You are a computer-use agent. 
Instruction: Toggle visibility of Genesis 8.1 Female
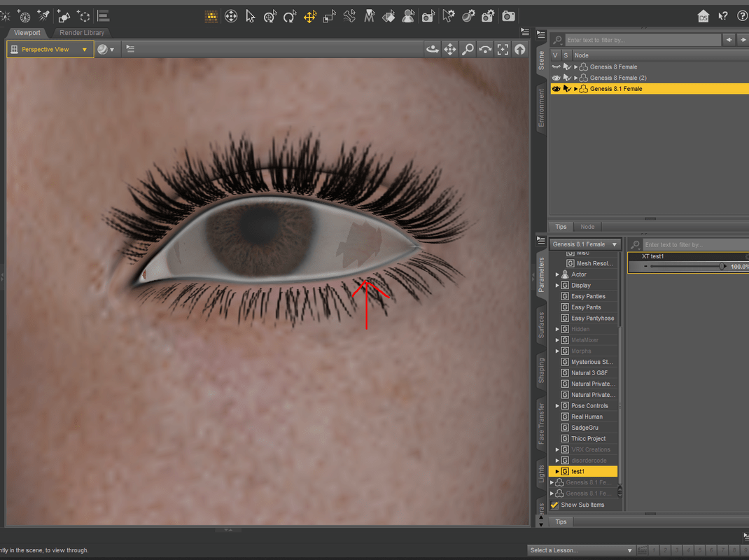(x=556, y=89)
